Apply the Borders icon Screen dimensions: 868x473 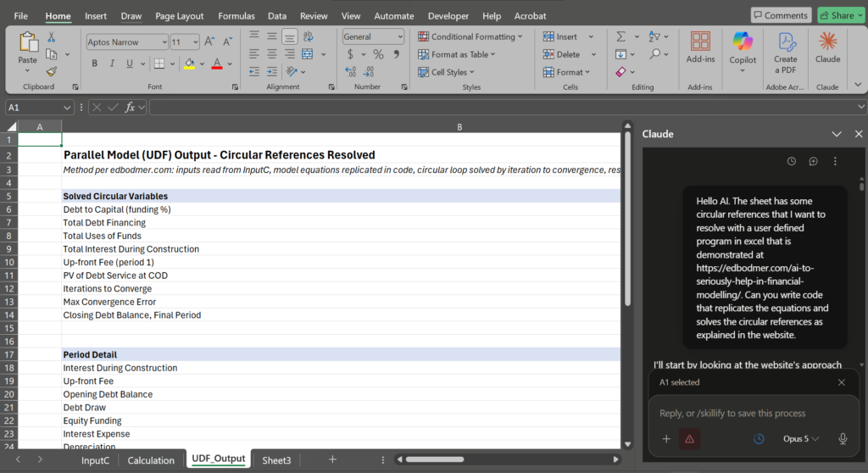159,64
